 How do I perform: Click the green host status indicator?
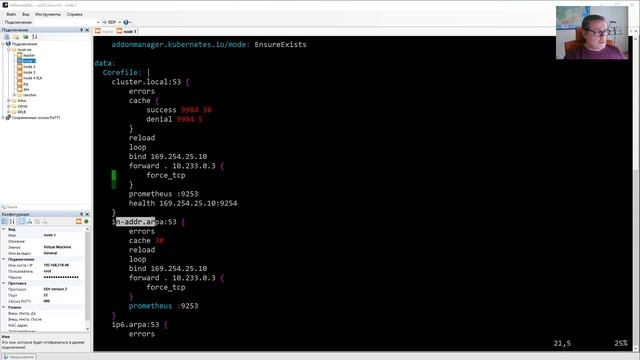pos(86,221)
